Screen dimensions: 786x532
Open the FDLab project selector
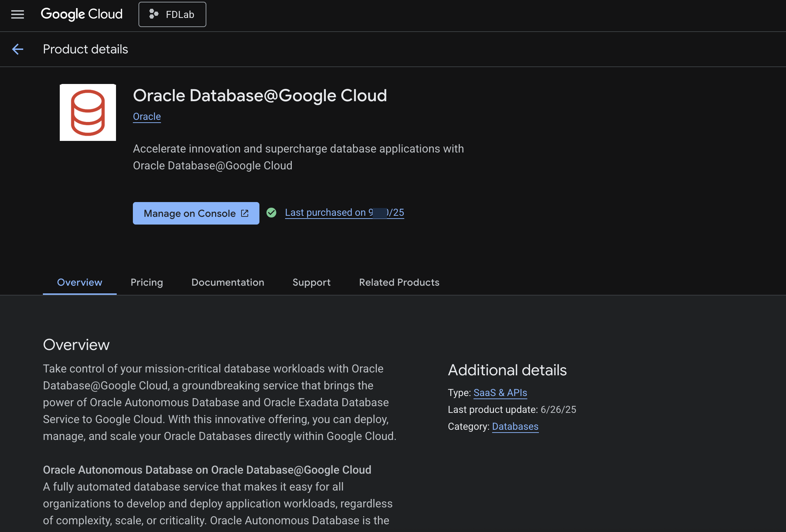172,14
